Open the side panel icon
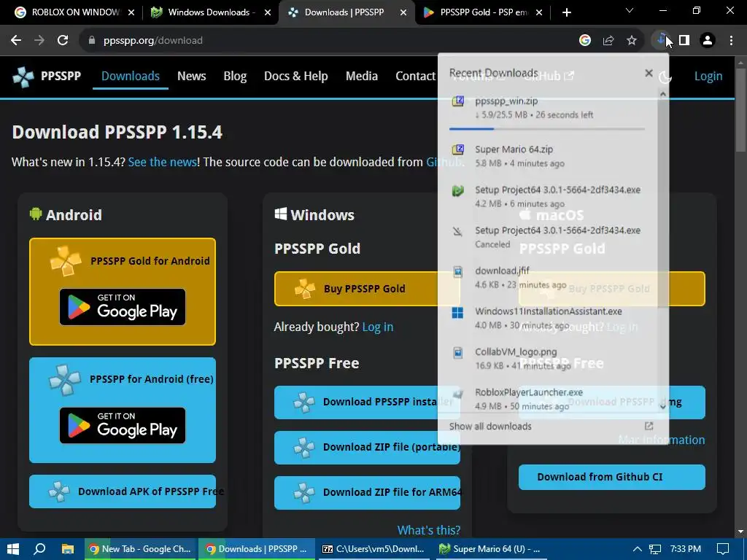 (x=684, y=41)
